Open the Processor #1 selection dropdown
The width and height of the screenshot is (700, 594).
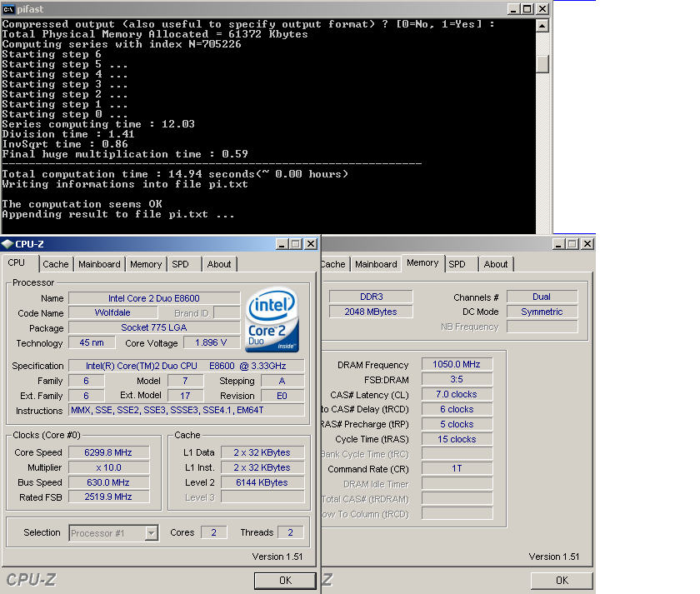(152, 533)
